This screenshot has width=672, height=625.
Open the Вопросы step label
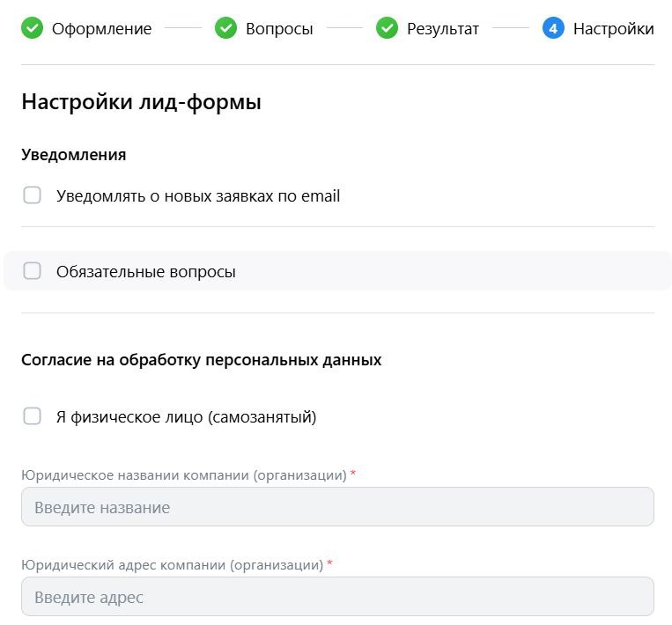[279, 29]
